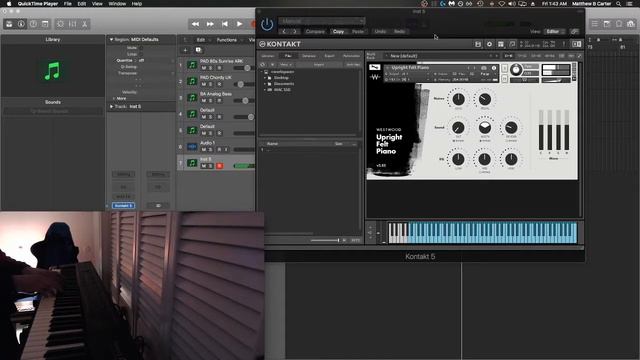Toggle the region Loop checkbox
This screenshot has width=640, height=360.
coord(141,54)
